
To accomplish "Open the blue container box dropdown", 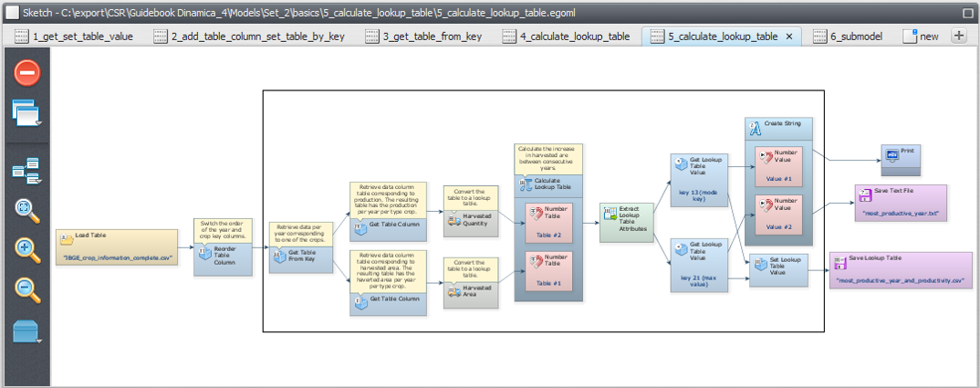I will click(x=27, y=331).
